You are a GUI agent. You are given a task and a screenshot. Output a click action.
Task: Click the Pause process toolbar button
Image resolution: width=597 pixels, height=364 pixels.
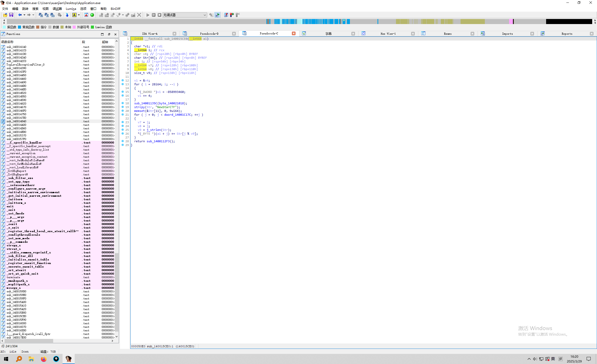click(x=154, y=15)
